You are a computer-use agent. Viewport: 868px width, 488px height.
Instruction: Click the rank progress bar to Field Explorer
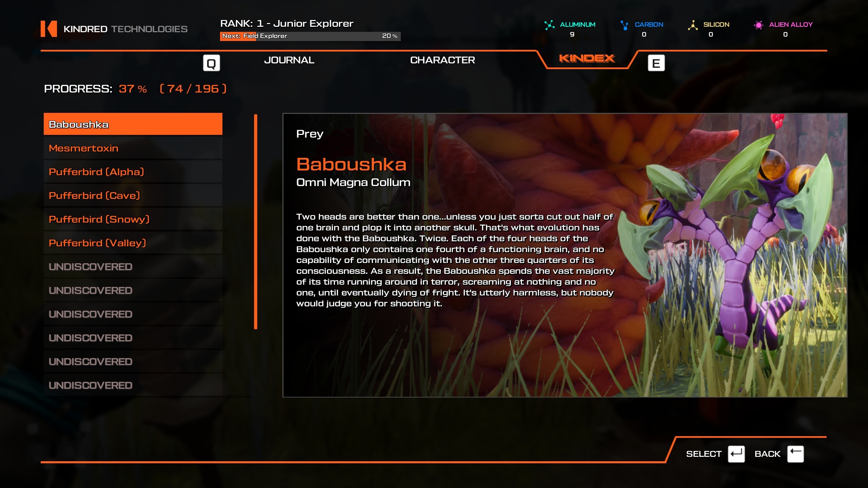(310, 36)
